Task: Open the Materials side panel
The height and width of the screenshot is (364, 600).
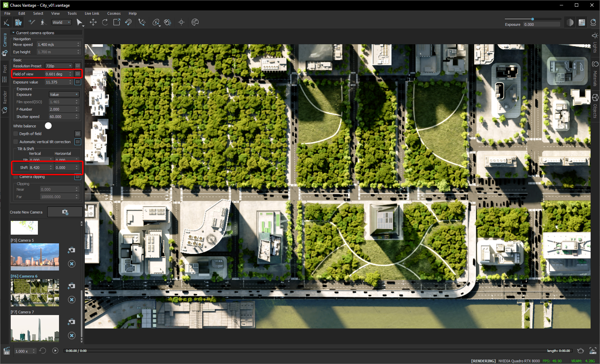Action: tap(595, 74)
